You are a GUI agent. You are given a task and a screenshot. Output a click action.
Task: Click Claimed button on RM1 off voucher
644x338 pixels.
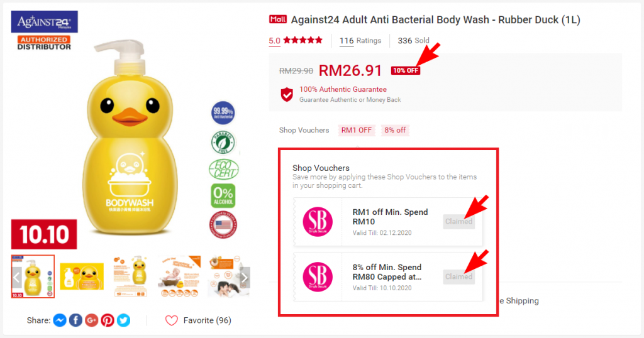click(x=458, y=222)
